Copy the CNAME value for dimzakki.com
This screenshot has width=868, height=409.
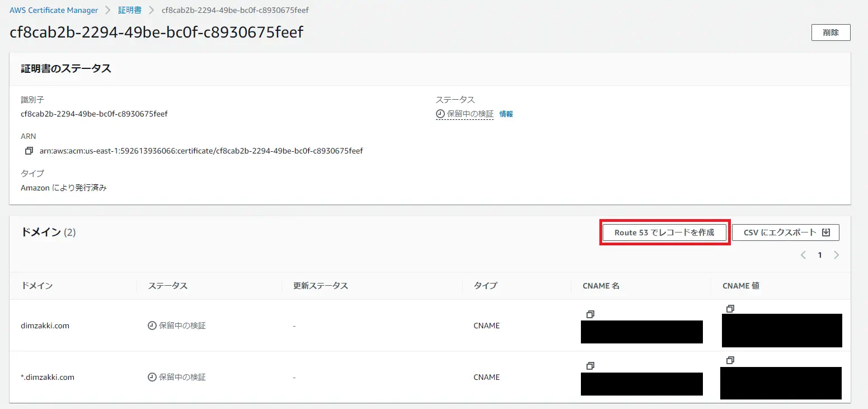730,308
